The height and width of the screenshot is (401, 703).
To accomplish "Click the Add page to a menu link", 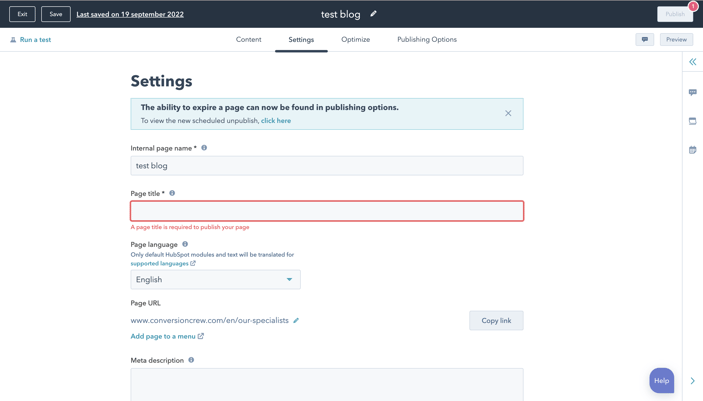I will point(163,336).
